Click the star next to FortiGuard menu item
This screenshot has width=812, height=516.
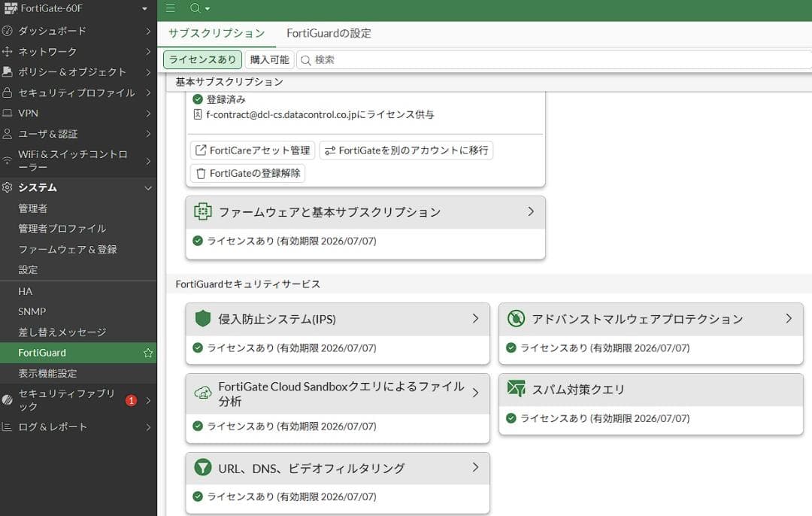147,352
